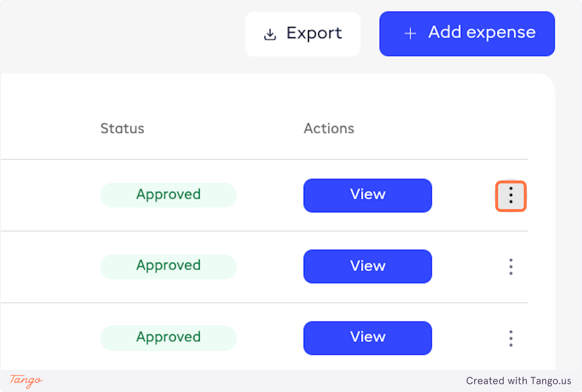Open the highlighted three-dot menu in first row
Screen dimensions: 582x392
tap(510, 196)
